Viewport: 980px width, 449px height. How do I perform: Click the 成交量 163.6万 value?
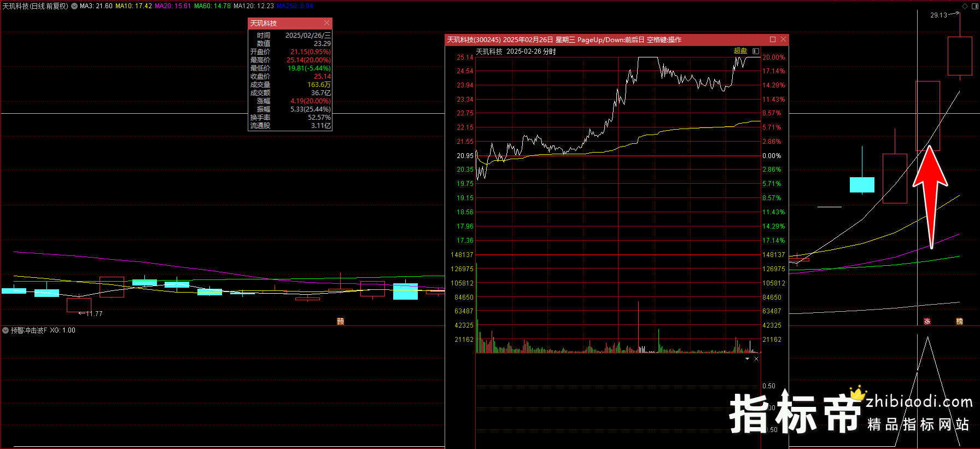click(319, 85)
